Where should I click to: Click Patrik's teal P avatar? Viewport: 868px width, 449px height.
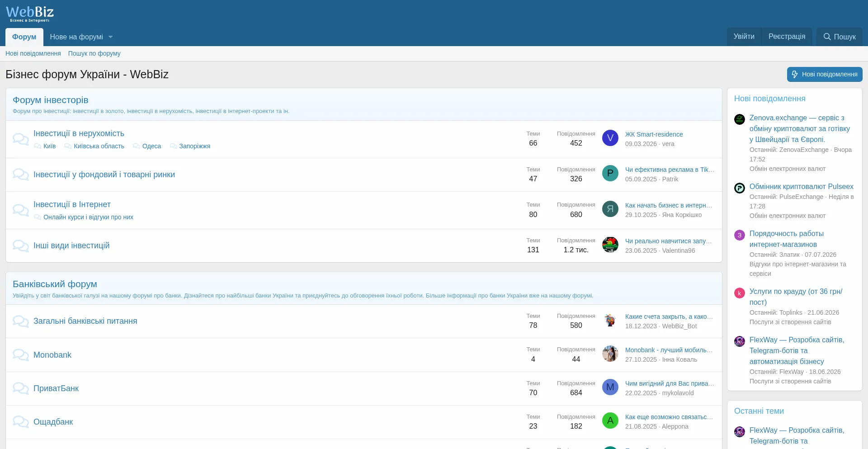[610, 173]
